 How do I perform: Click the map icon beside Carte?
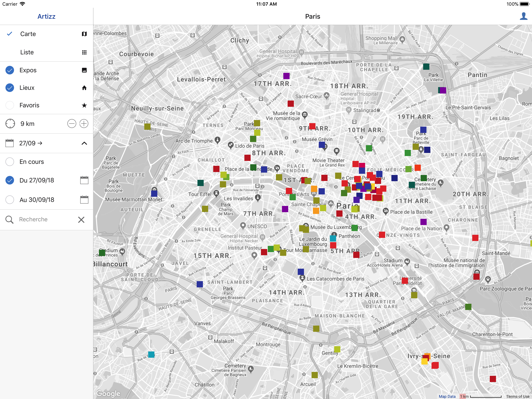tap(84, 34)
